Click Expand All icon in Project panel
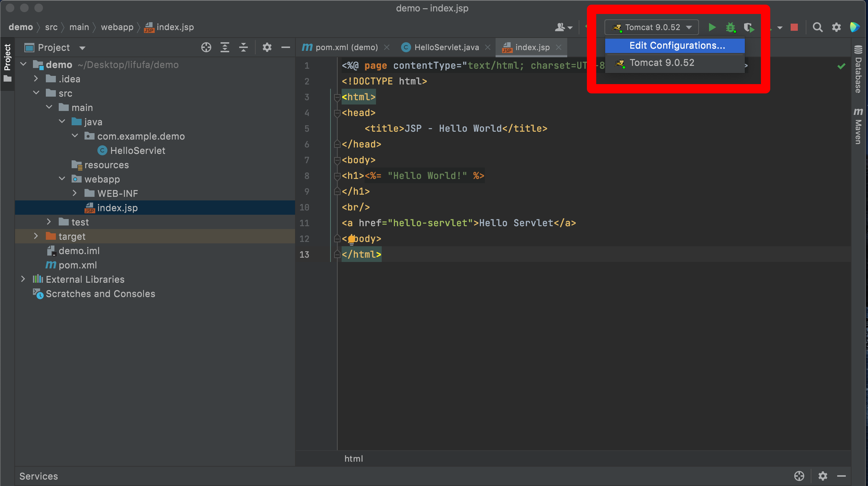The width and height of the screenshot is (868, 486). (225, 47)
